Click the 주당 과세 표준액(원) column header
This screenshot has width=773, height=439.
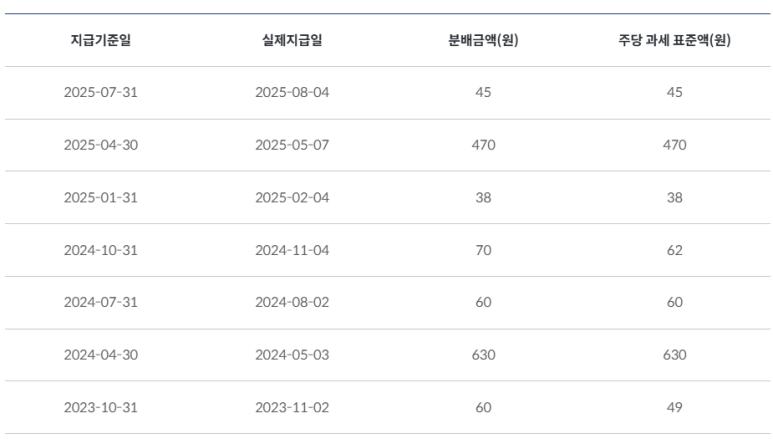tap(674, 40)
